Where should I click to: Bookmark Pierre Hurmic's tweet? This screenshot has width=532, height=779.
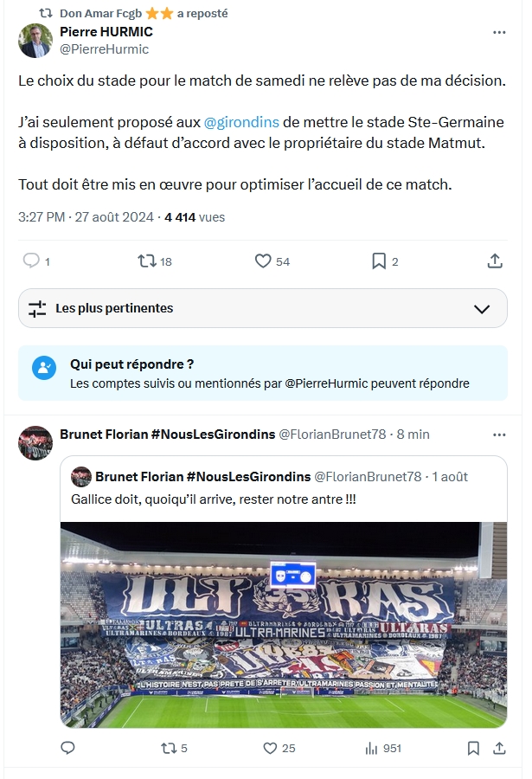point(379,261)
